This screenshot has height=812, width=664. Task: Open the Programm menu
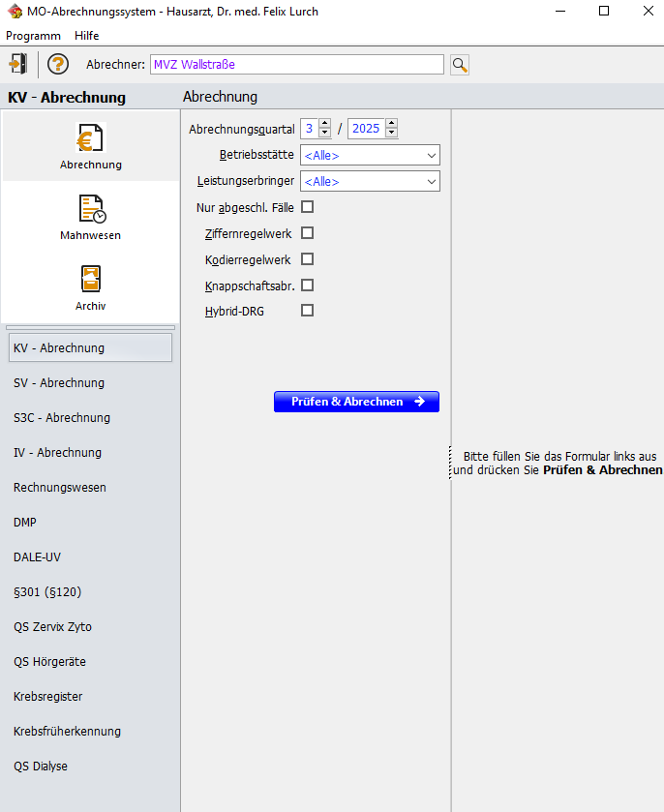[33, 35]
